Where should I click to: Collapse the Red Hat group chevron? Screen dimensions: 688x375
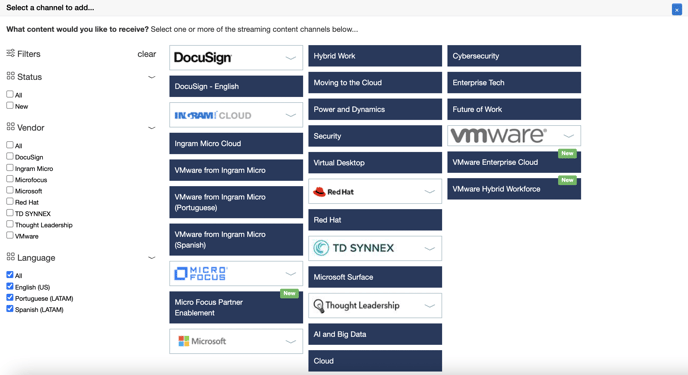(x=430, y=192)
